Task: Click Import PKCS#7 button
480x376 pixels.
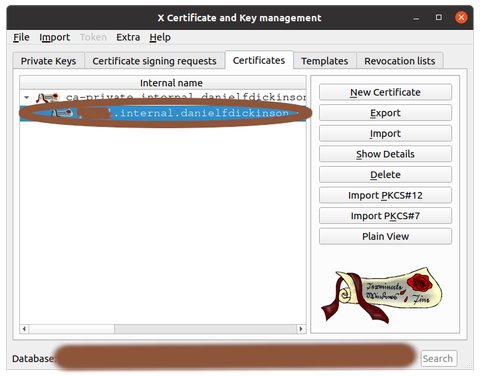Action: [385, 216]
